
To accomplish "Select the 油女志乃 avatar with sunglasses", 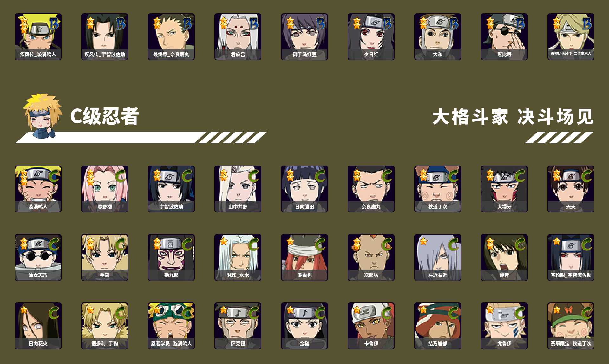I will point(38,257).
